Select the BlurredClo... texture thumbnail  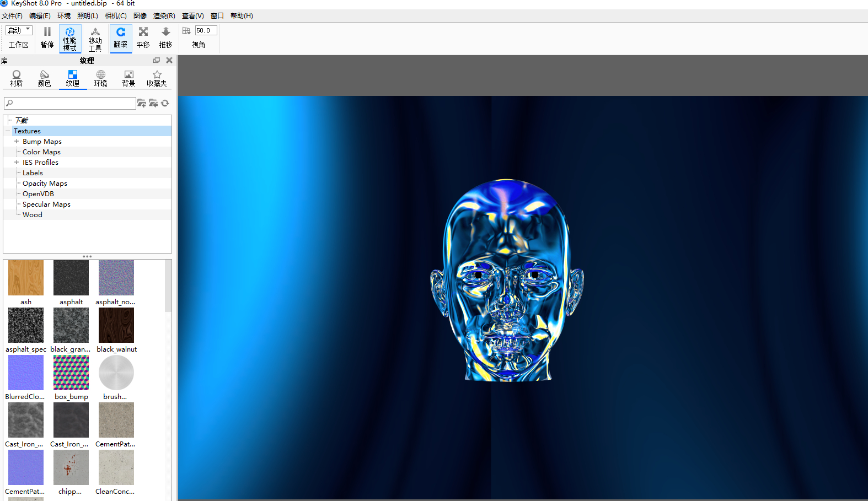[26, 373]
